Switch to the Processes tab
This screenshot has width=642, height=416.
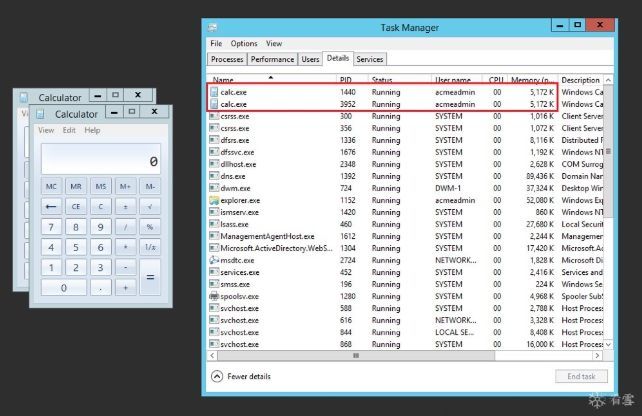(x=227, y=59)
